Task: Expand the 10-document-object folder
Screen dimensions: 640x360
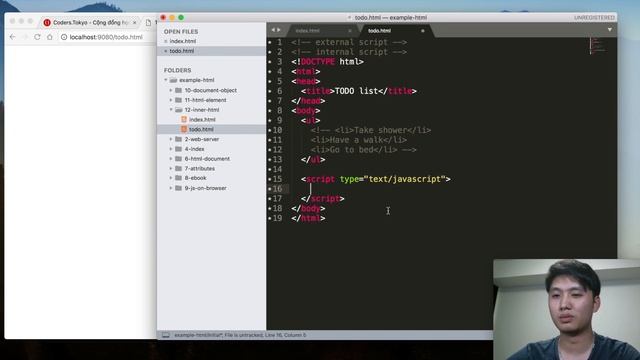Action: (x=171, y=90)
